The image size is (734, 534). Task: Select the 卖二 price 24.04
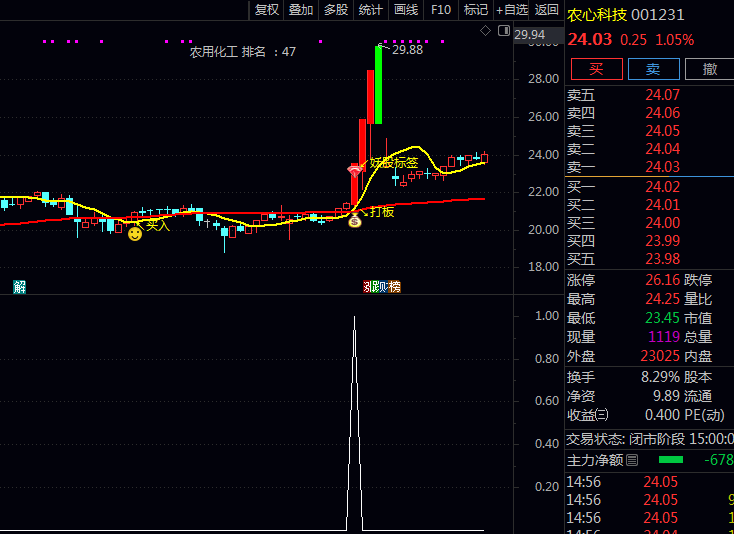[x=662, y=149]
